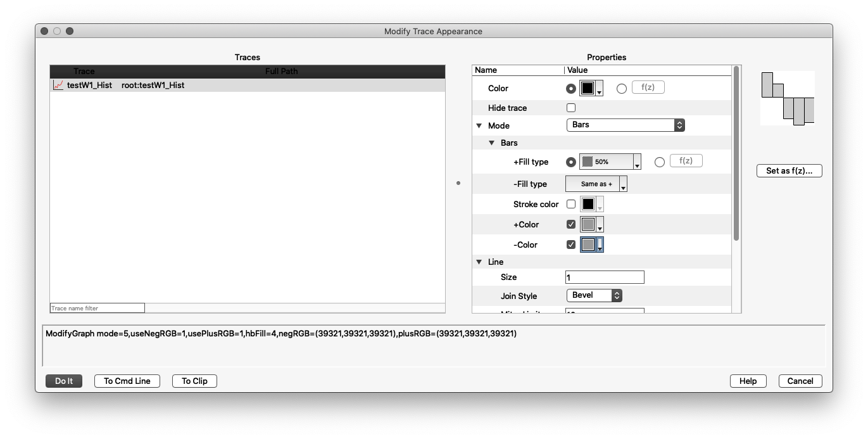This screenshot has height=439, width=868.
Task: Uncheck the -Color checkbox
Action: 571,245
